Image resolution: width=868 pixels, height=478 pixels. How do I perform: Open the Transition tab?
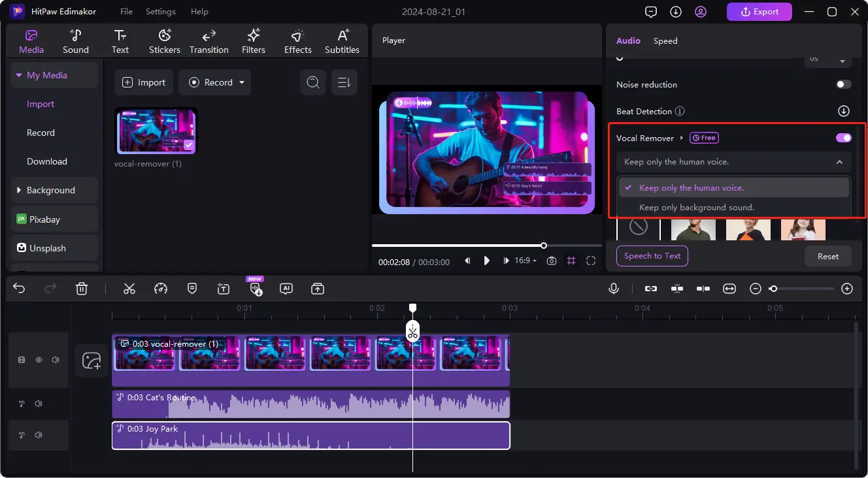[209, 41]
